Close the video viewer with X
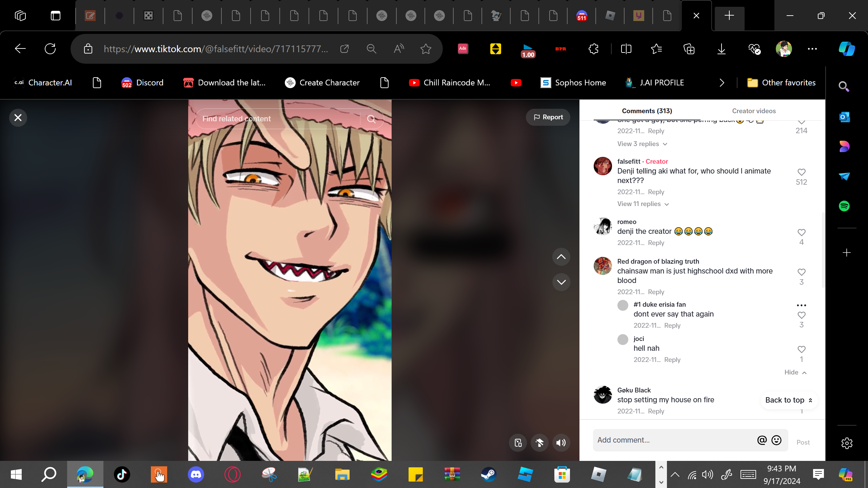Screen dimensions: 868x488 tap(18, 118)
